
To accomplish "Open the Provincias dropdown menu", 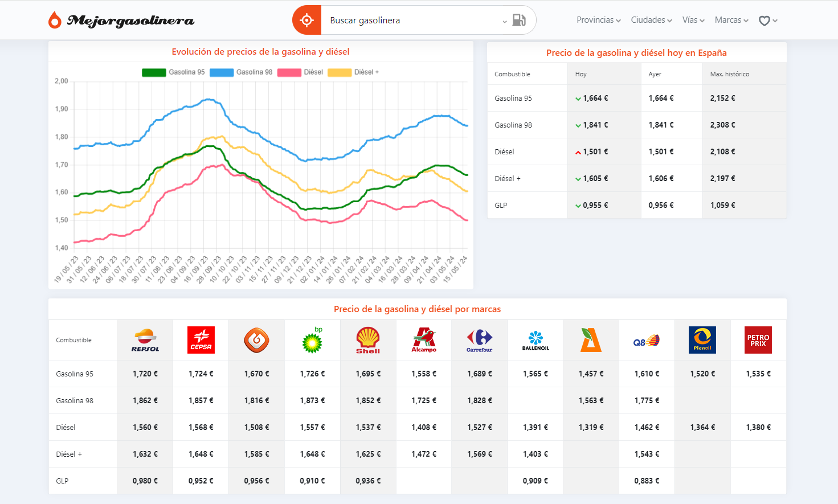I will click(x=599, y=20).
